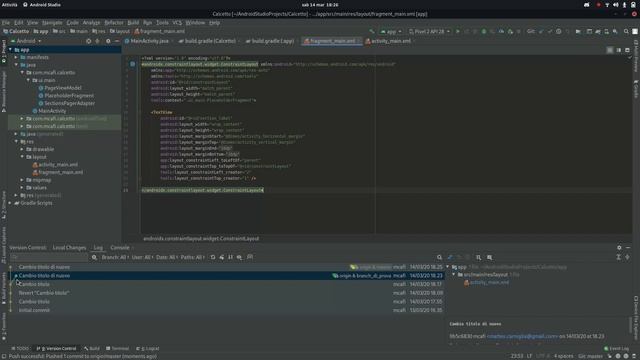The image size is (640, 360).
Task: Open the Analyze menu
Action: click(91, 23)
